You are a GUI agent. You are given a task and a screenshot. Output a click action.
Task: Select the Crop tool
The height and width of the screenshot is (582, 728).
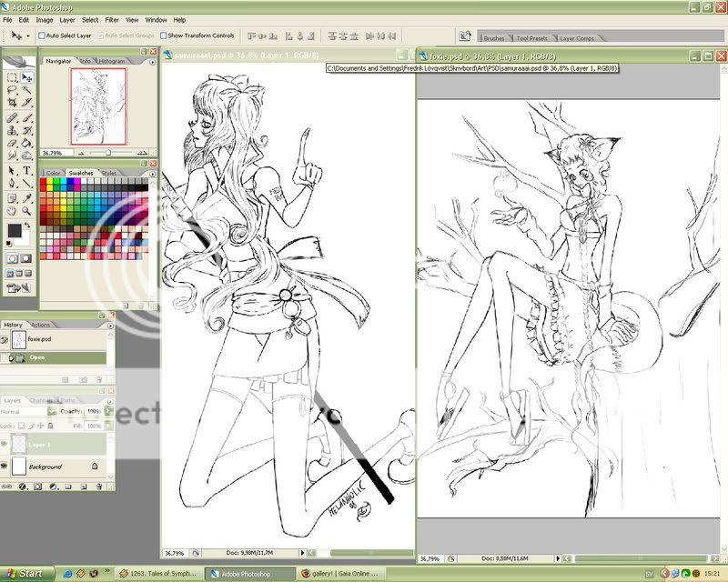12,103
